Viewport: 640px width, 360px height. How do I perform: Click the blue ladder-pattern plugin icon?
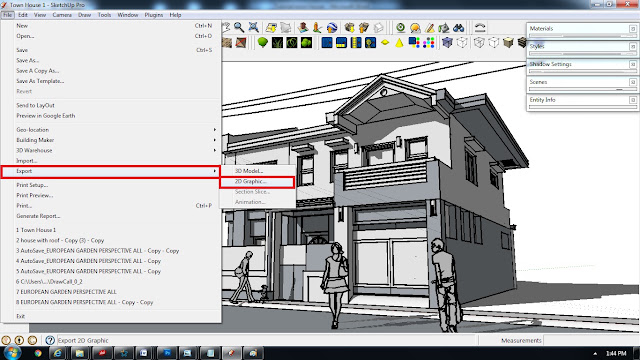point(356,42)
